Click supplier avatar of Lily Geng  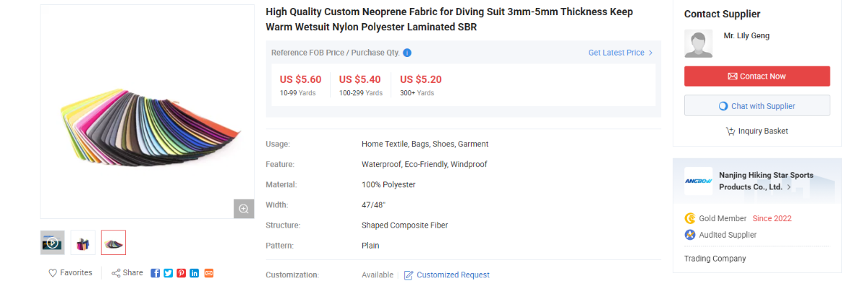click(699, 43)
